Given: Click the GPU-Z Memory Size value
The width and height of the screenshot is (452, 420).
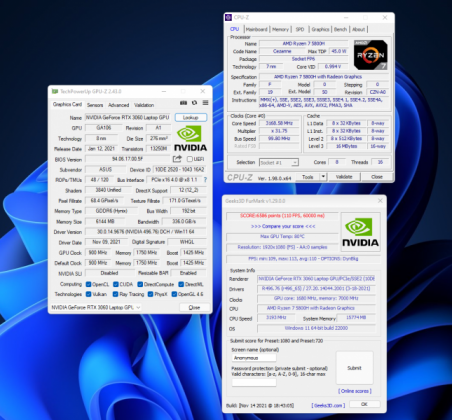Looking at the screenshot, I should click(x=105, y=221).
